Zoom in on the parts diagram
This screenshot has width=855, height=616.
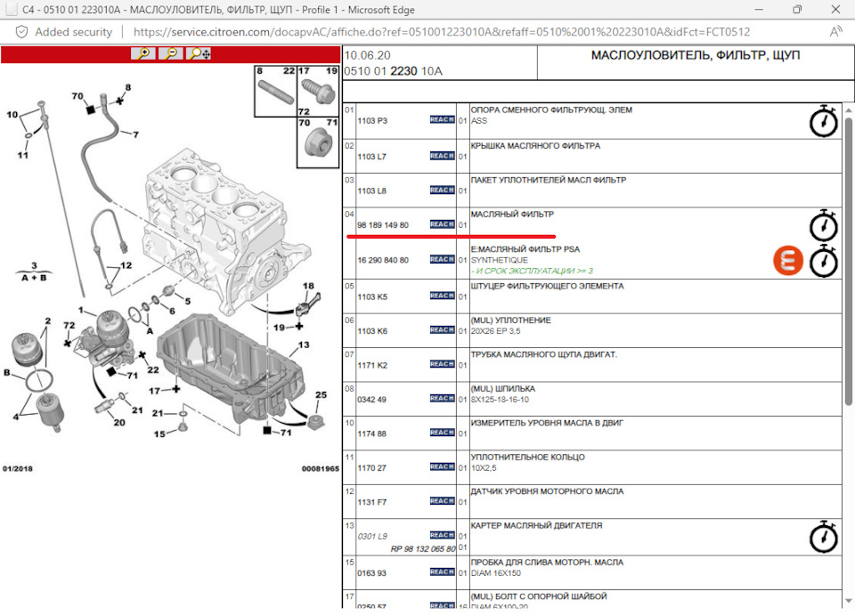click(142, 53)
